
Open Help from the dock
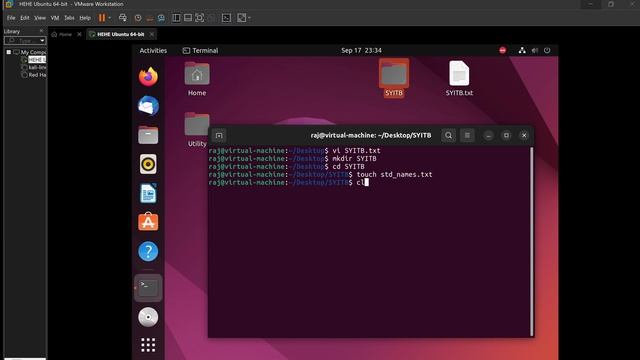148,251
